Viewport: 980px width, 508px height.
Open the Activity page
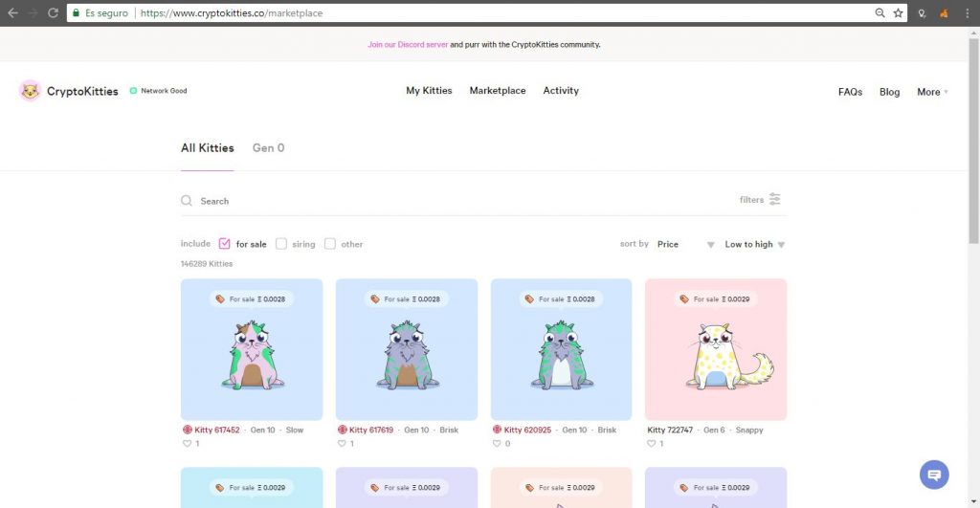pyautogui.click(x=561, y=91)
